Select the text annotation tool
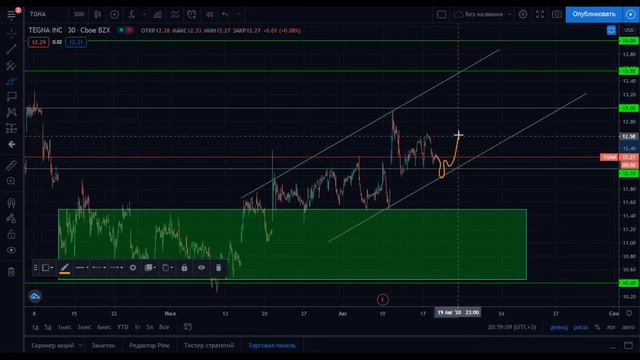This screenshot has width=640, height=360. coord(11,97)
